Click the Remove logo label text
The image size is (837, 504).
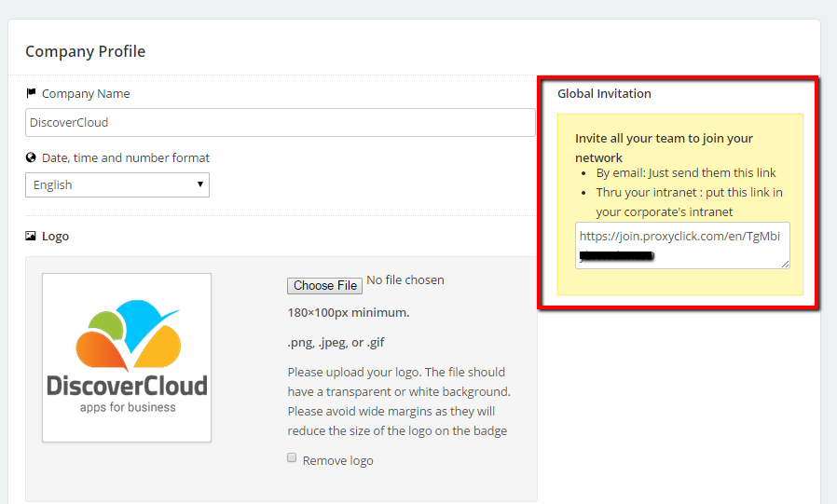pos(337,460)
